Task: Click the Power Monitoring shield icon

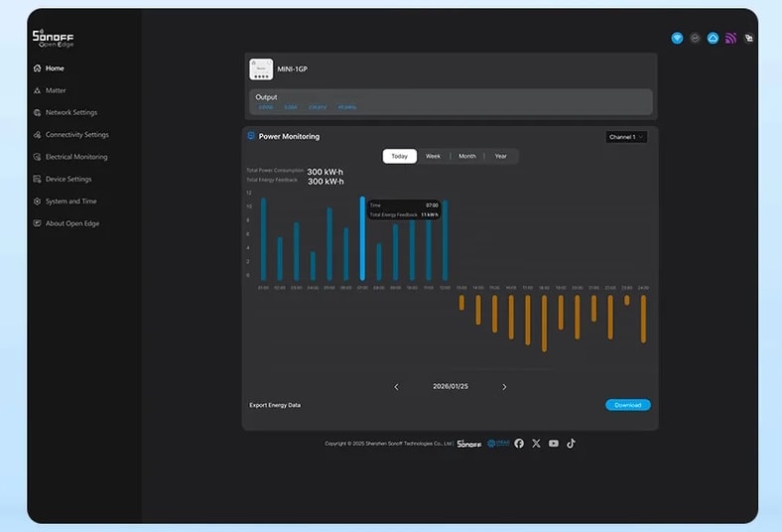Action: pyautogui.click(x=251, y=136)
